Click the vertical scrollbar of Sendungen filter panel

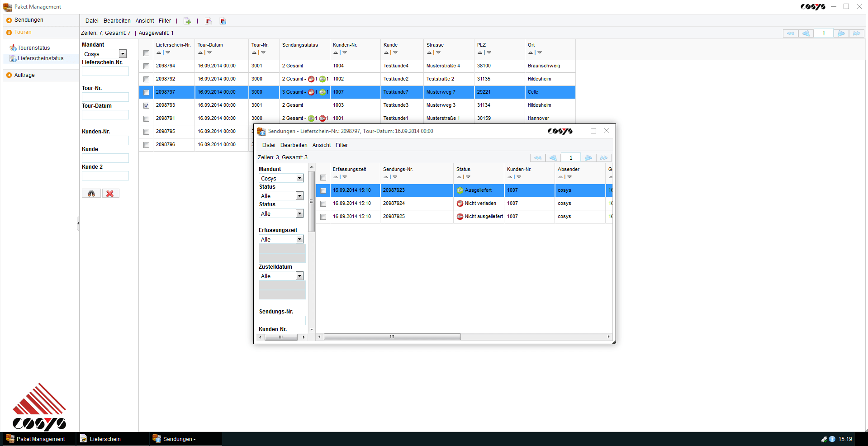pos(311,201)
